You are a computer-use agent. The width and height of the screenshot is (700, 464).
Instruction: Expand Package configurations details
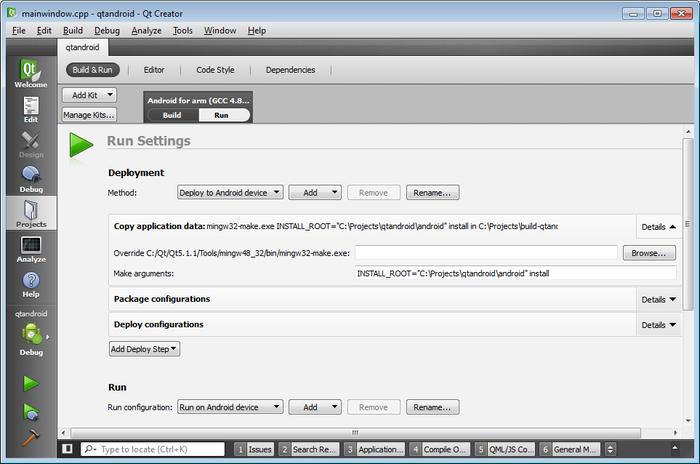658,300
